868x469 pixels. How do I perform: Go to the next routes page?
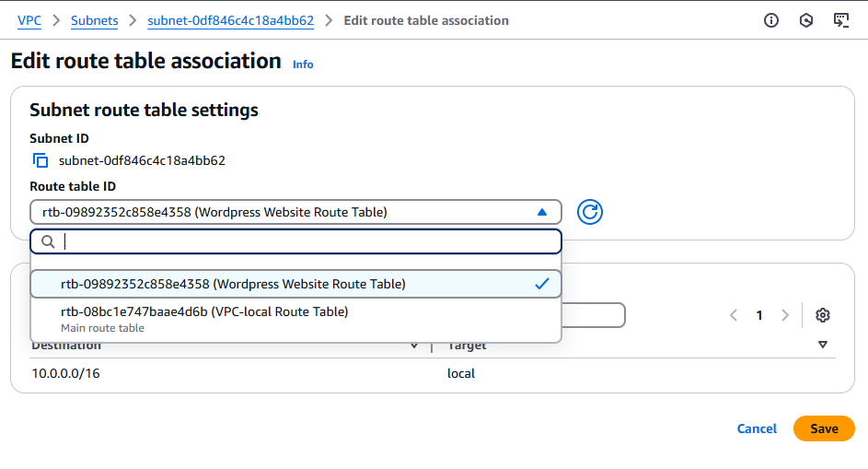tap(785, 315)
